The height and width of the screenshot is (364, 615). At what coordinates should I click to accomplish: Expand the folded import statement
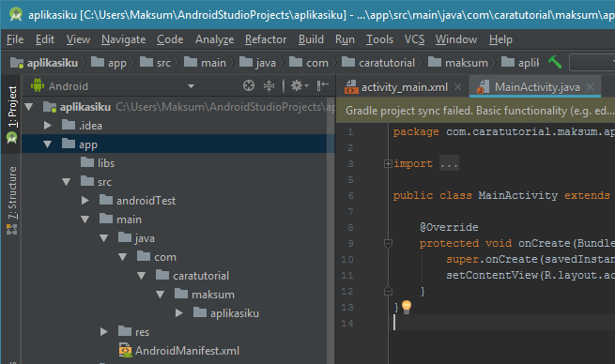click(x=388, y=164)
